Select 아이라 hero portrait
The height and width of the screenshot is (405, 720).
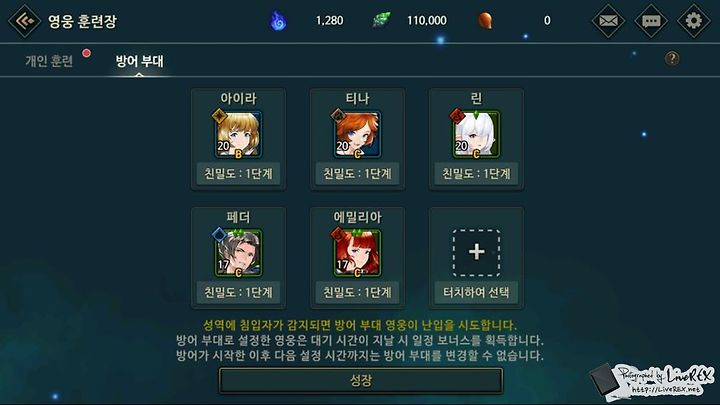[238, 134]
